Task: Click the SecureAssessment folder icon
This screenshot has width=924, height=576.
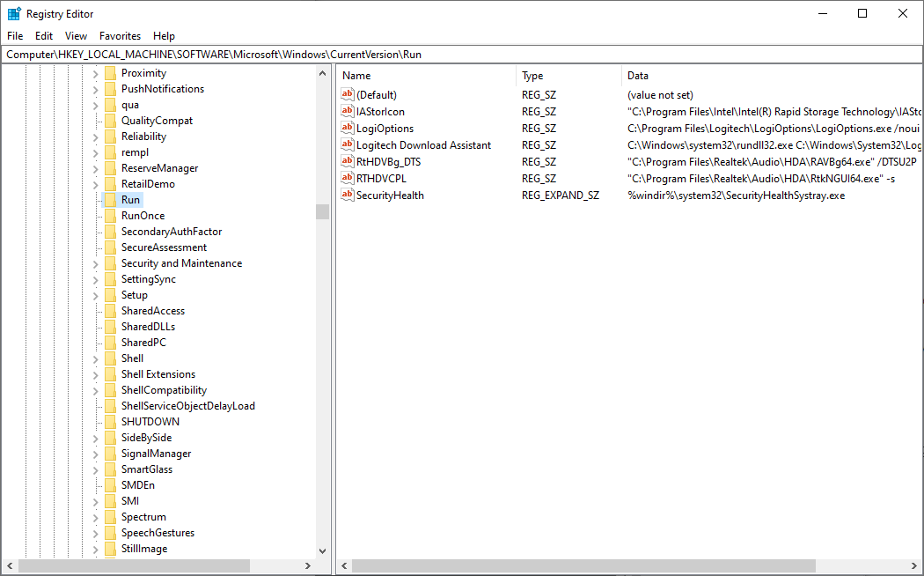Action: (110, 247)
